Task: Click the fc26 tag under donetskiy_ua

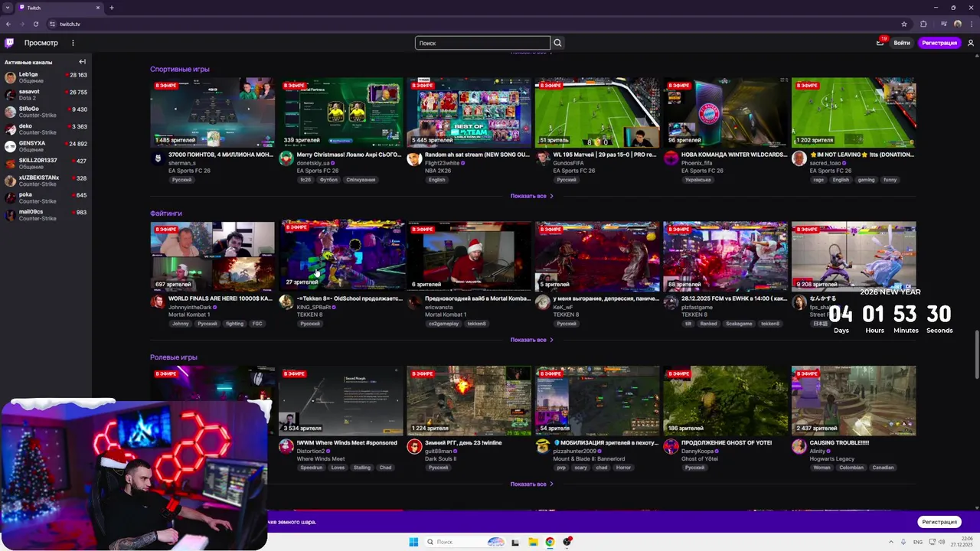Action: point(305,180)
